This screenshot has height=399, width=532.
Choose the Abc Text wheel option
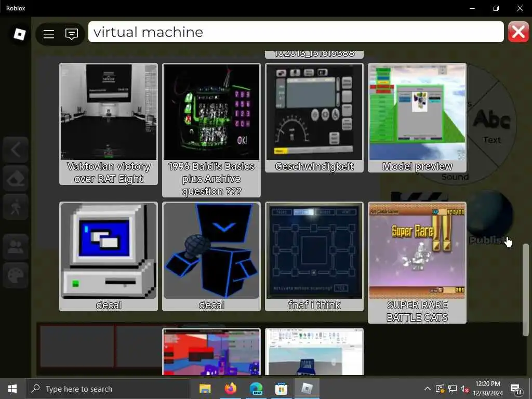(x=491, y=126)
